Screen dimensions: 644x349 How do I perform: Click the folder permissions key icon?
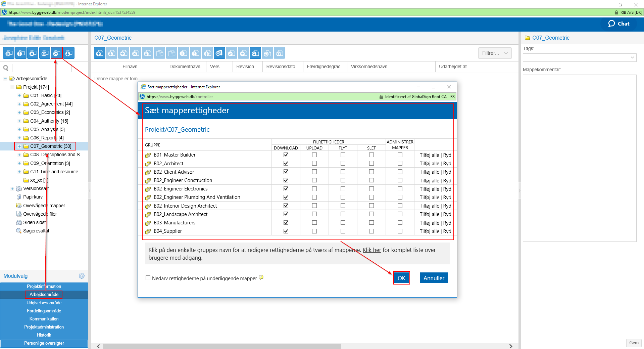57,53
